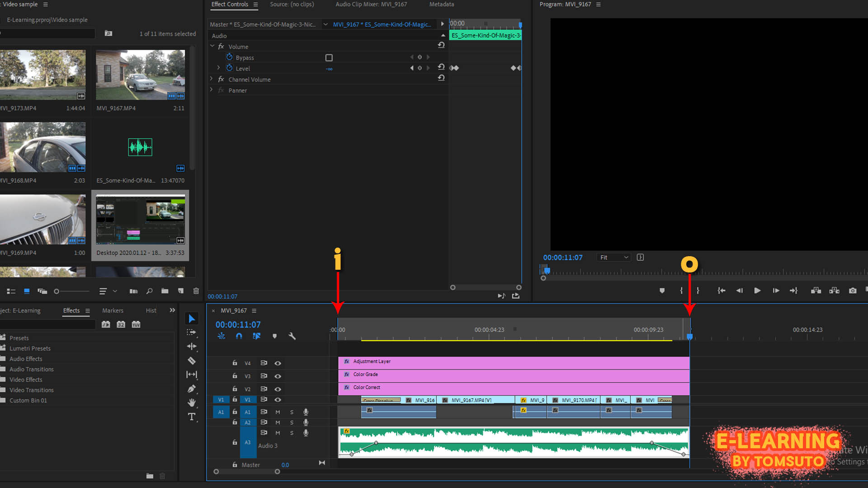Expand the Level property
This screenshot has width=868, height=488.
(218, 68)
